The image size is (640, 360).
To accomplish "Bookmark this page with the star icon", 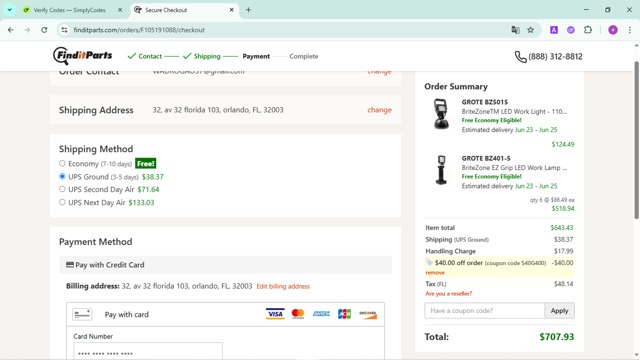I will [x=530, y=30].
